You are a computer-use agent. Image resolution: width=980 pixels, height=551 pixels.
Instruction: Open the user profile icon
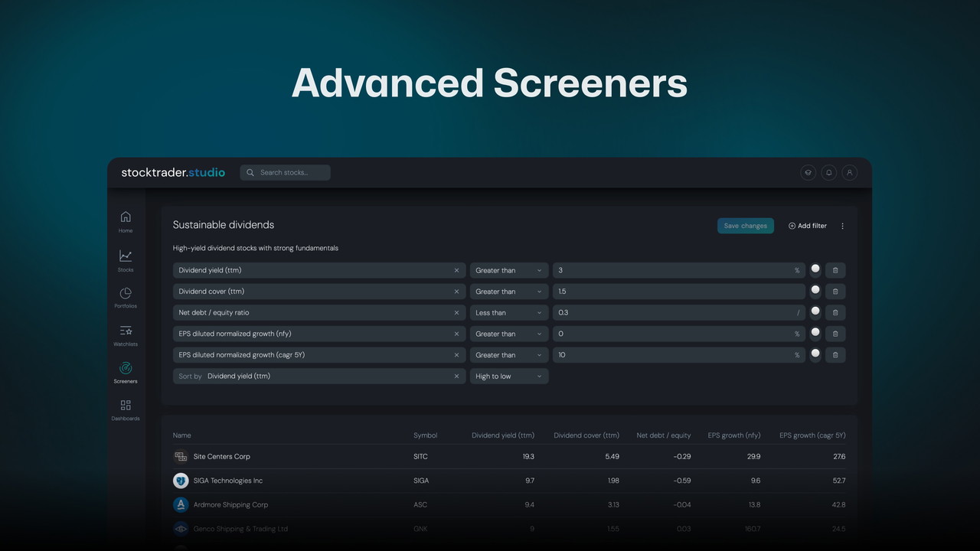point(849,173)
